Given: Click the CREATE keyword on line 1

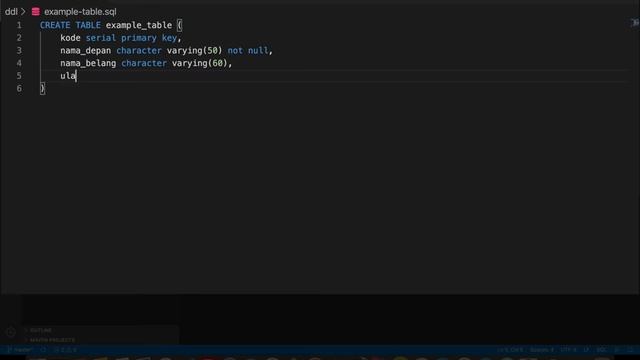Looking at the screenshot, I should (x=55, y=25).
